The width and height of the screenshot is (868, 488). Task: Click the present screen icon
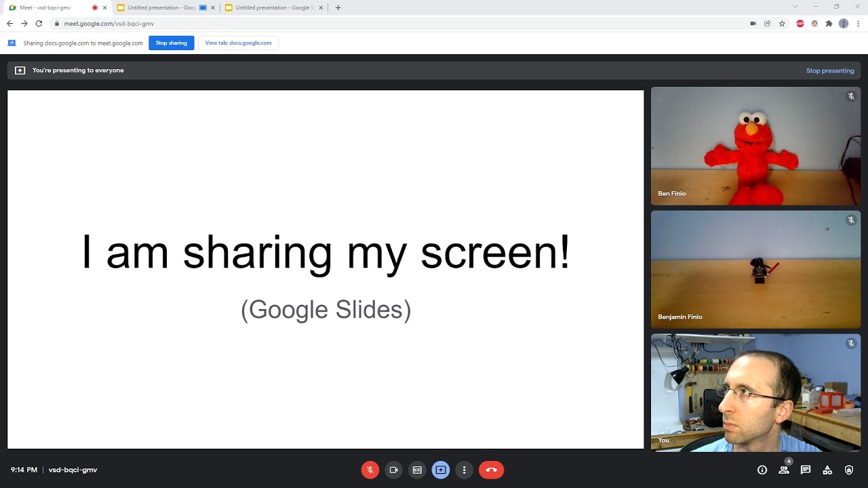pyautogui.click(x=441, y=470)
